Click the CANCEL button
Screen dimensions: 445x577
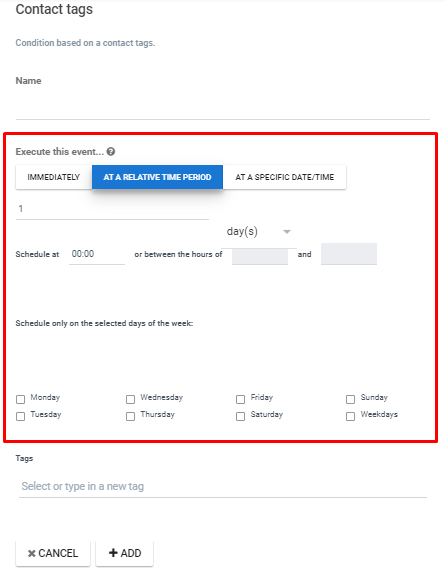click(x=53, y=553)
